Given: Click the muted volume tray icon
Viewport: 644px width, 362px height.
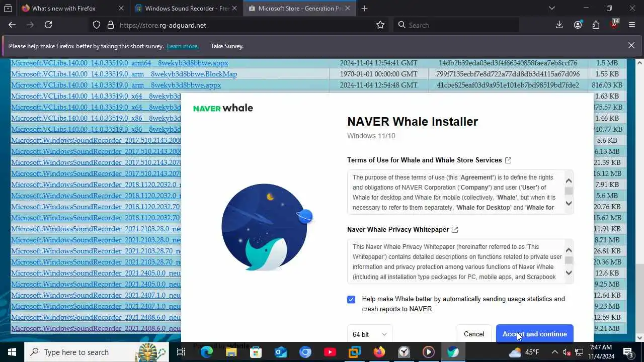Looking at the screenshot, I should [567, 352].
